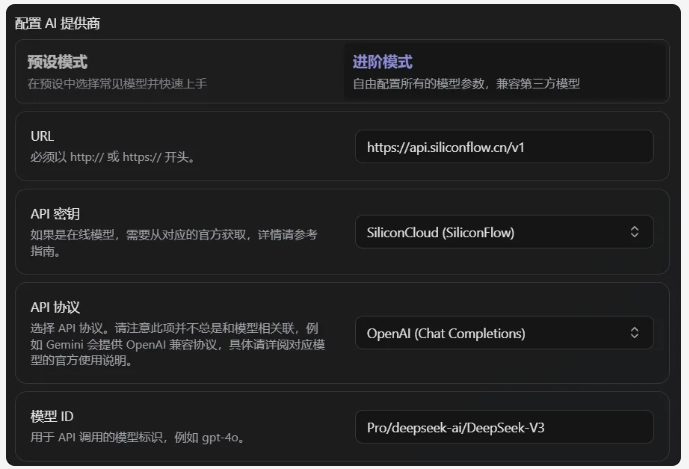This screenshot has height=469, width=689.
Task: Click the URL input field with api.siliconflow.cn
Action: pyautogui.click(x=504, y=146)
